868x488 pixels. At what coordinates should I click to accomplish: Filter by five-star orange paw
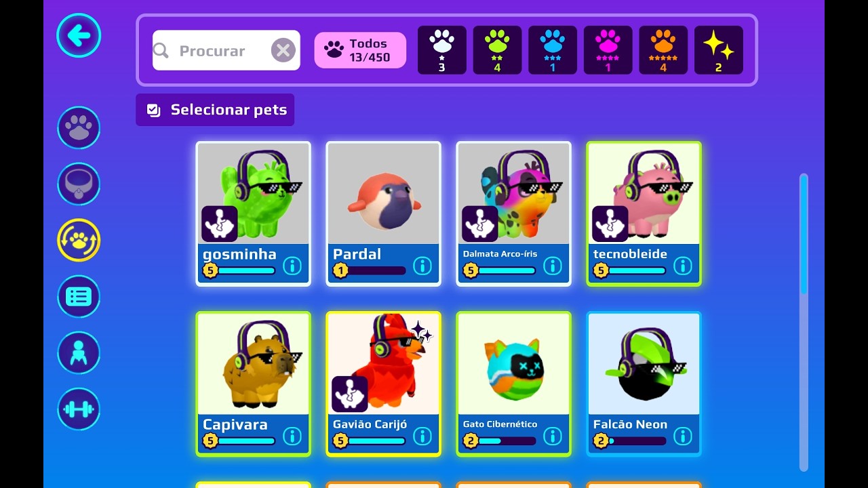click(663, 50)
